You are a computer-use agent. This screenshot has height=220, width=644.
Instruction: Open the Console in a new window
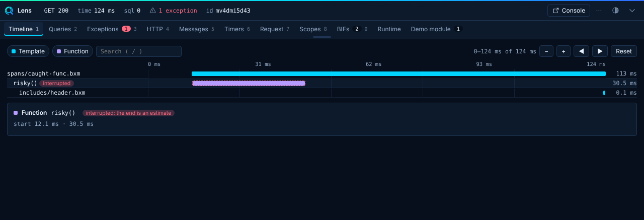tap(569, 11)
